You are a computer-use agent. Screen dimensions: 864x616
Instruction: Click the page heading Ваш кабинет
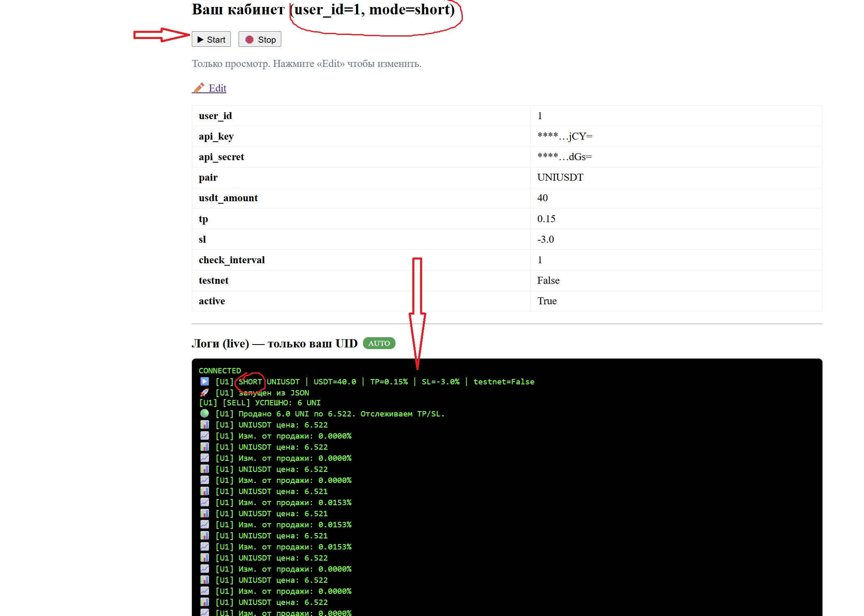[x=238, y=9]
